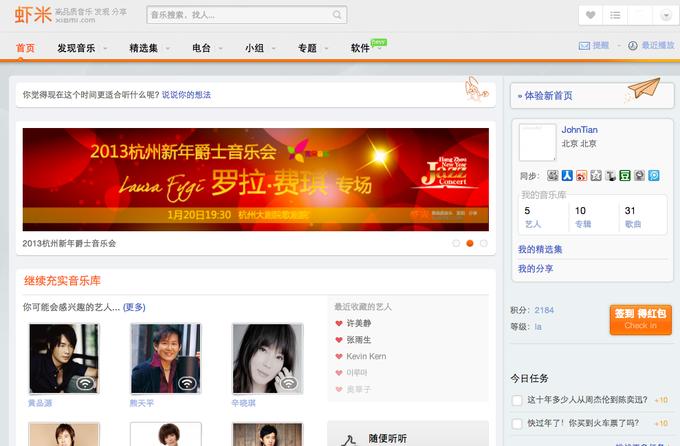
Task: Click the 积分 value 2184
Action: point(544,310)
